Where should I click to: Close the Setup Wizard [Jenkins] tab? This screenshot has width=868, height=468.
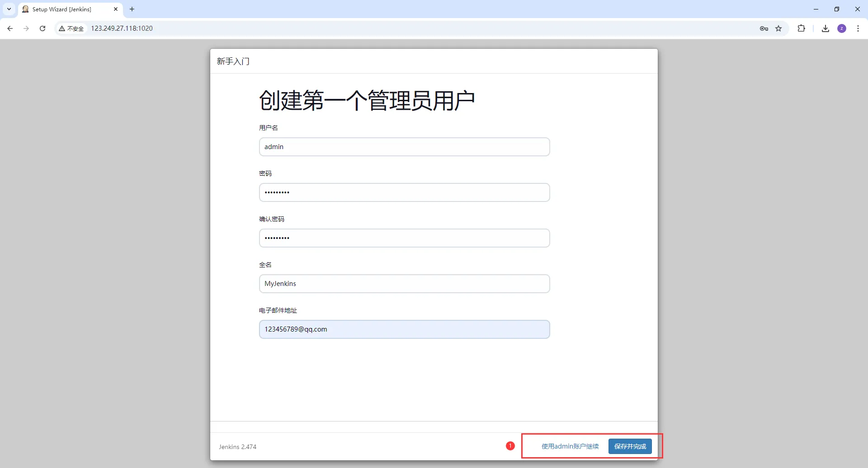[116, 9]
